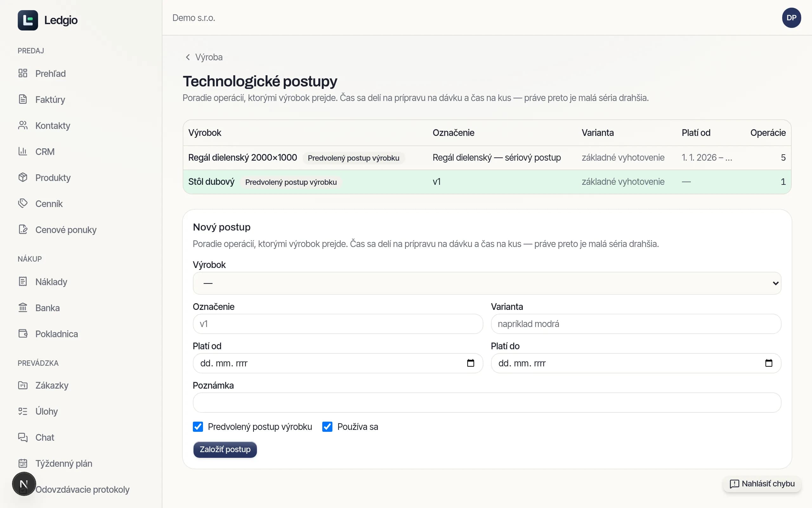Go back via Výroba breadcrumb
812x508 pixels.
tap(204, 57)
